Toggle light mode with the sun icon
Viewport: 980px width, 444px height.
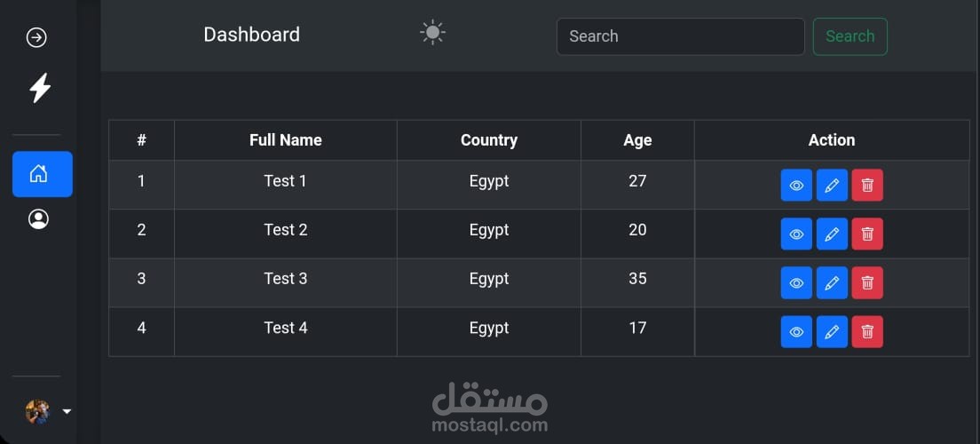432,34
